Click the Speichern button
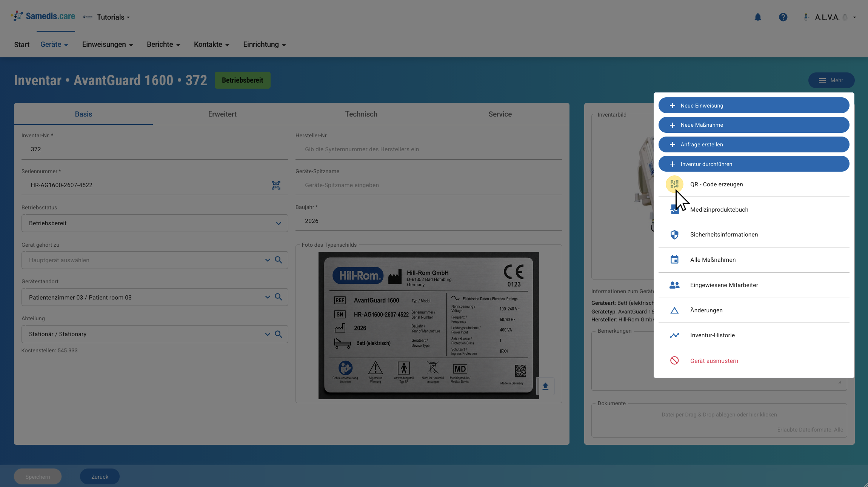The height and width of the screenshot is (487, 868). click(38, 477)
